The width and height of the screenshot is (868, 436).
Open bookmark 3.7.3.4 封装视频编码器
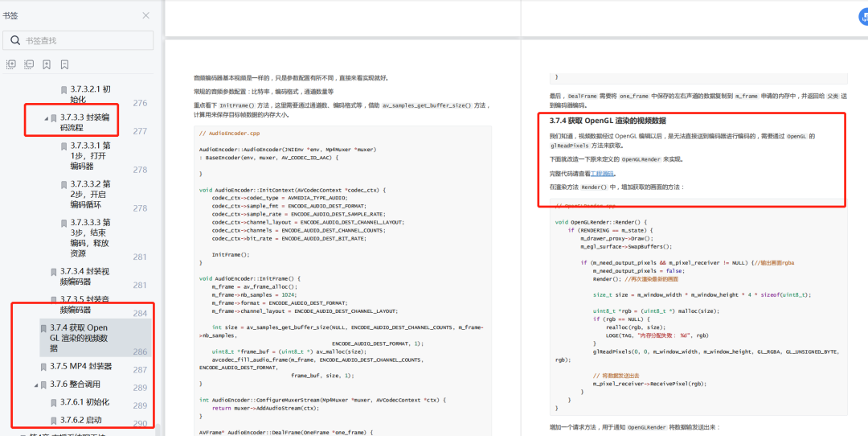pos(84,277)
